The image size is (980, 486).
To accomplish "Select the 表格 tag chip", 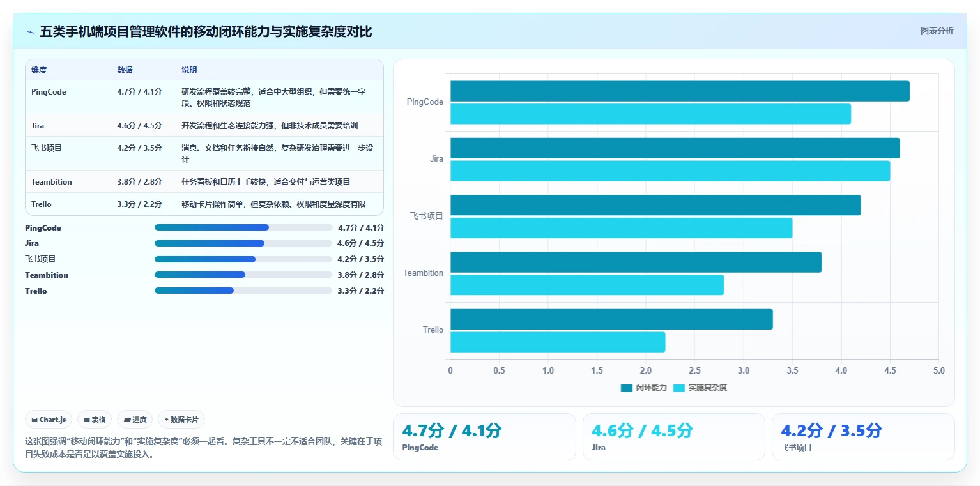I will tap(95, 420).
